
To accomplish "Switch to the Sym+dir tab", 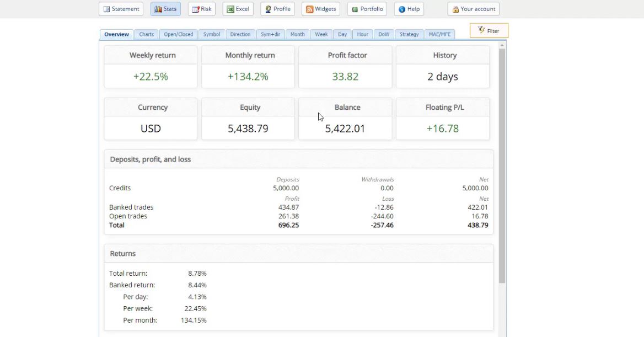I will pyautogui.click(x=270, y=34).
